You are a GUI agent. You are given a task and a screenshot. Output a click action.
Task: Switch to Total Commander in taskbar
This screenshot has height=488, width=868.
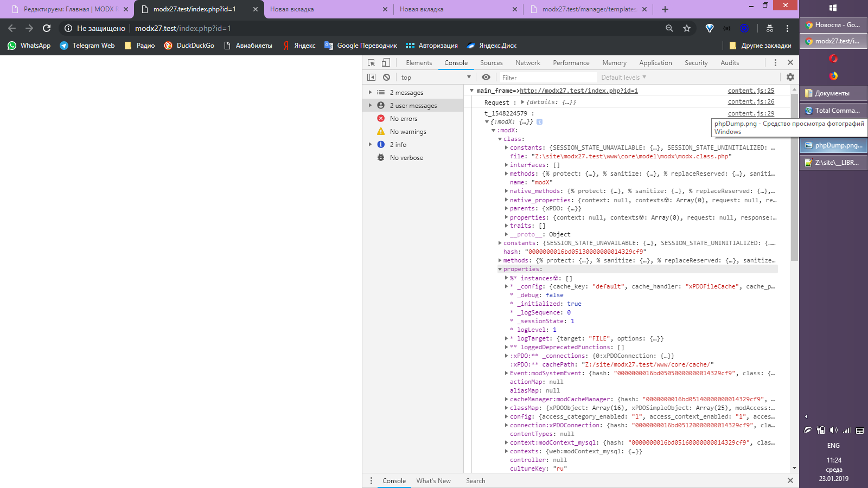[833, 110]
